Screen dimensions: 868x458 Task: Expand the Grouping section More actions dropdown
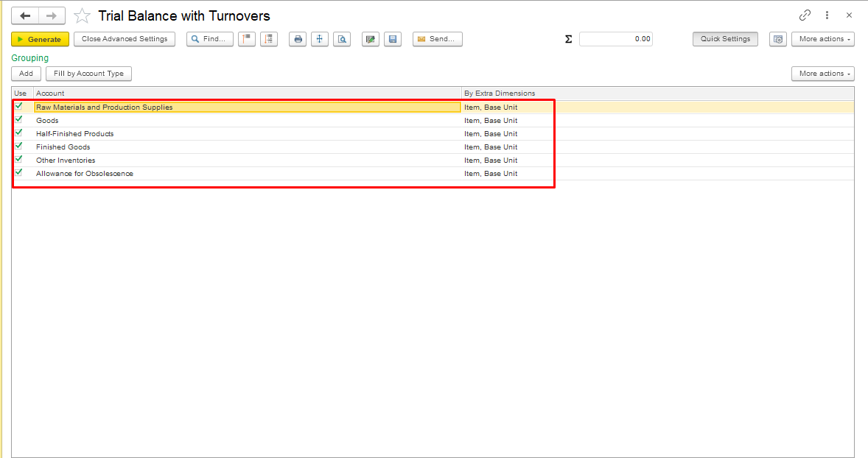click(822, 74)
